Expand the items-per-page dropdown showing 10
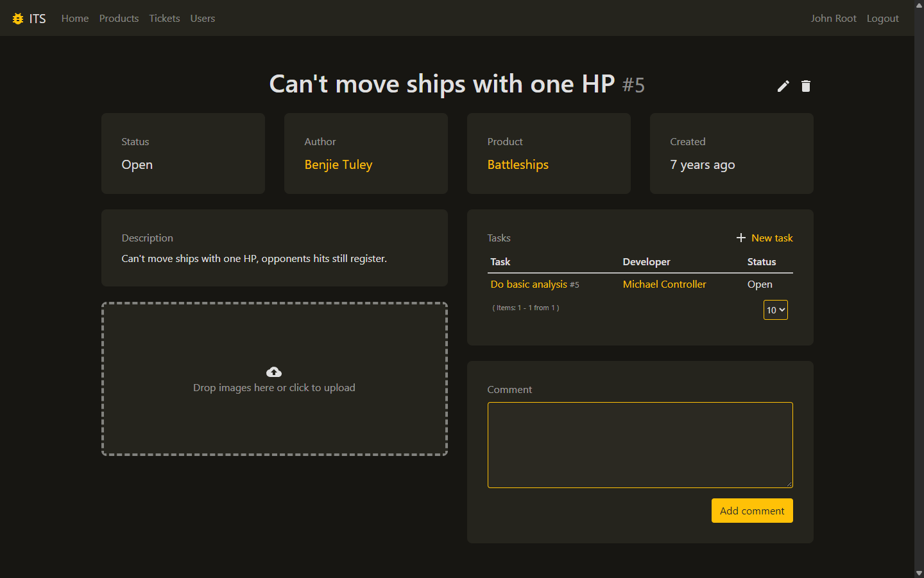Viewport: 924px width, 578px height. pos(776,310)
